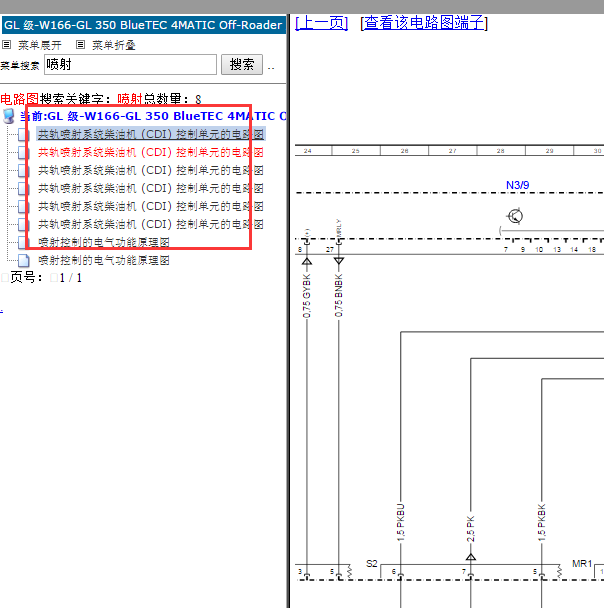Viewport: 604px width, 608px height.
Task: Click the 2,5 PK wire label
Action: pos(471,529)
